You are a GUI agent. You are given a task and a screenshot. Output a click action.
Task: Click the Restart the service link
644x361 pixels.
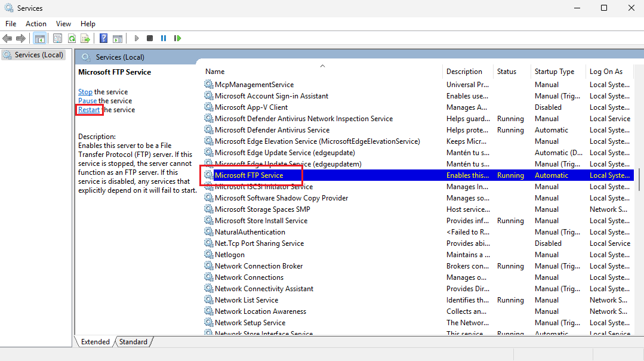(89, 110)
